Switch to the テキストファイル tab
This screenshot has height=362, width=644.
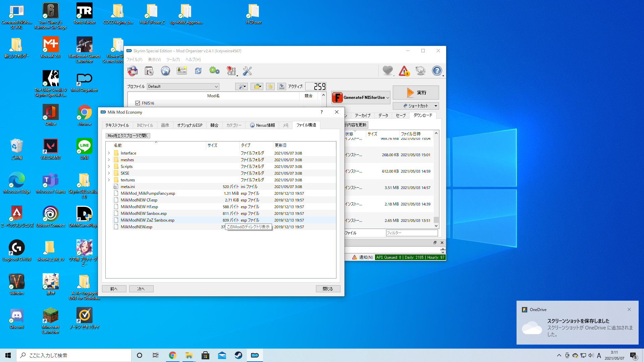[117, 125]
